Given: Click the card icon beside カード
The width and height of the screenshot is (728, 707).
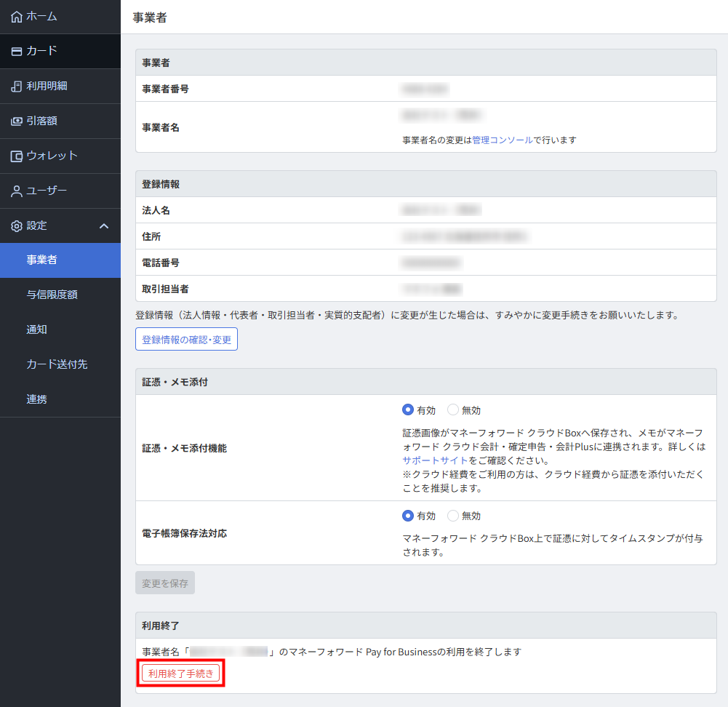Looking at the screenshot, I should tap(17, 51).
